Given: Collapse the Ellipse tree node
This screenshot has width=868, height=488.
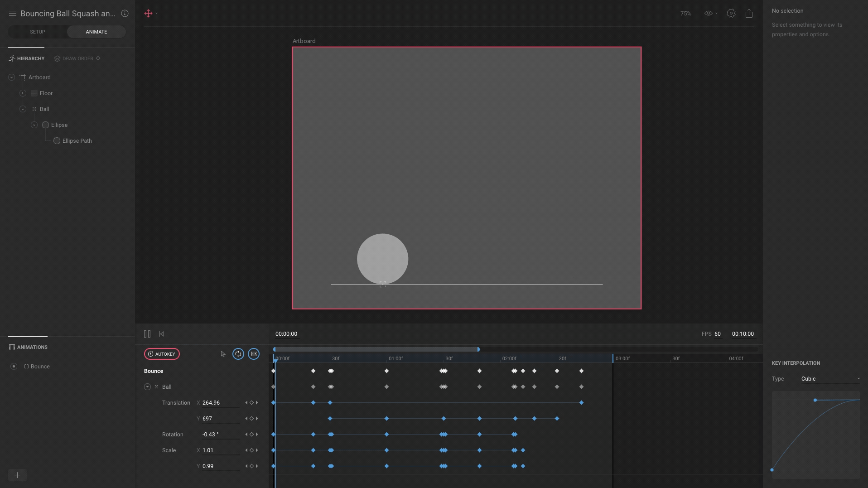Looking at the screenshot, I should tap(34, 125).
